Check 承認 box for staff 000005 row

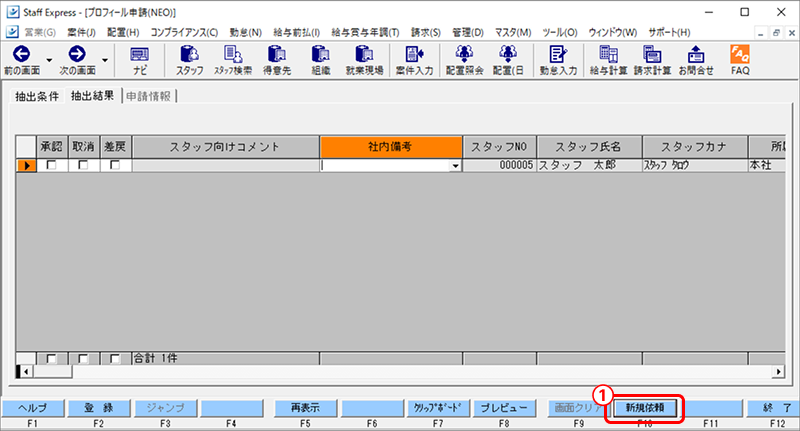point(51,165)
